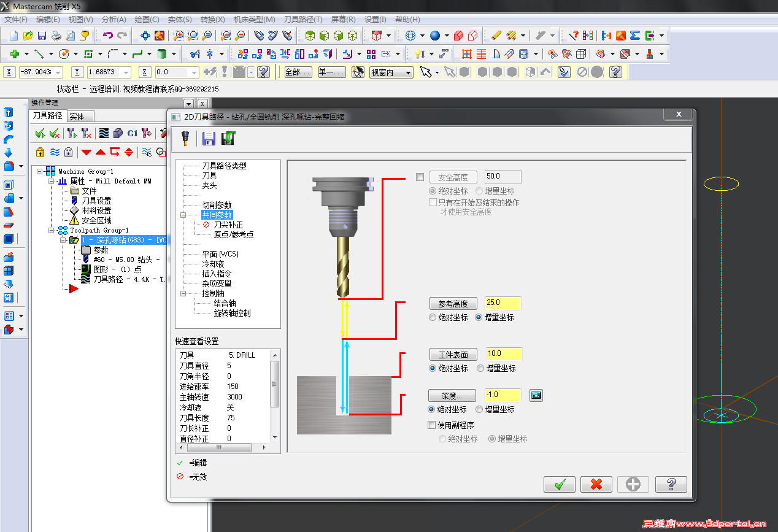Select the isometric view globe icon
This screenshot has width=778, height=532.
pyautogui.click(x=410, y=36)
